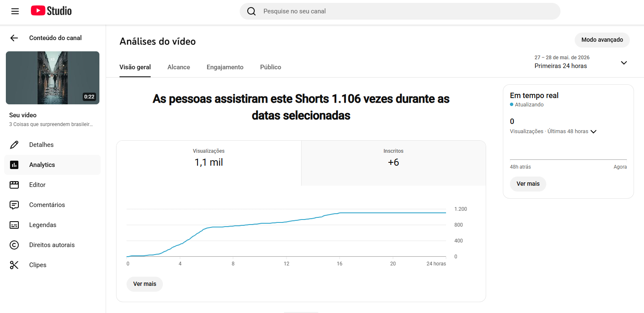
Task: Click the Analytics bar chart icon
Action: (x=14, y=165)
